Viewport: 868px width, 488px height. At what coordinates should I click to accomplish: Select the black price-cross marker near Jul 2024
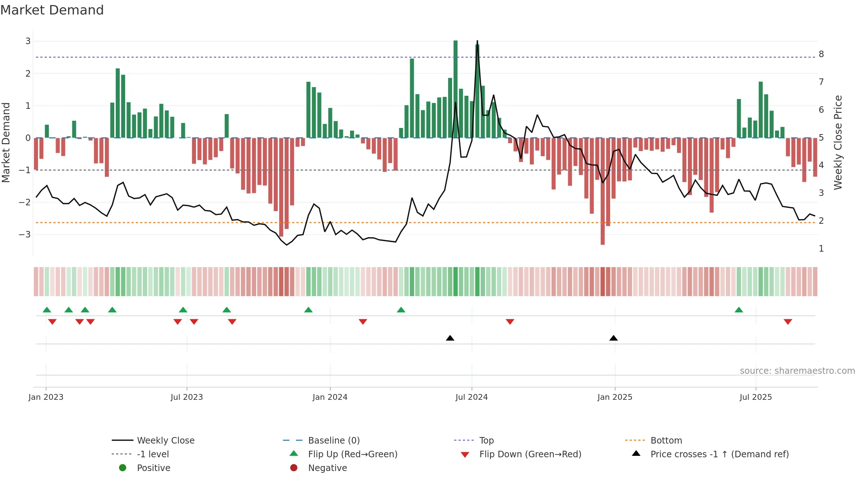pyautogui.click(x=450, y=338)
